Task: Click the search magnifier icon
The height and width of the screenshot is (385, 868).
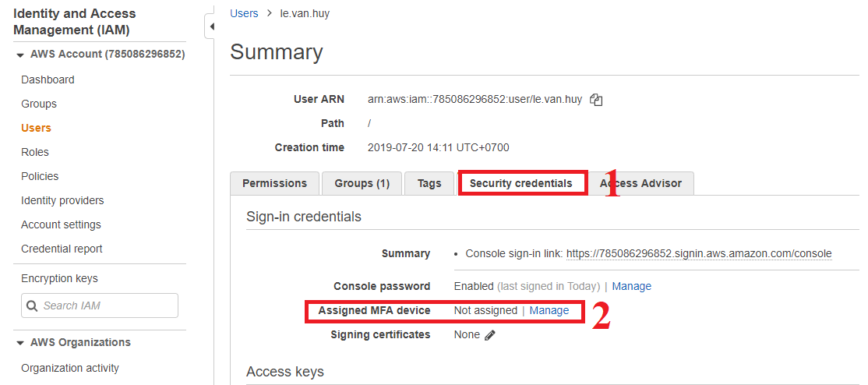Action: click(x=32, y=306)
